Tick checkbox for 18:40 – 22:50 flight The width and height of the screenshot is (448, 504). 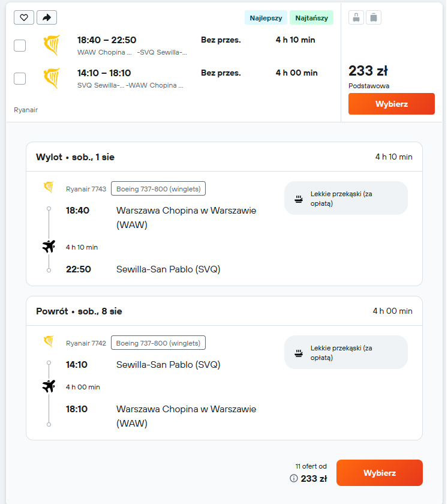click(x=20, y=46)
